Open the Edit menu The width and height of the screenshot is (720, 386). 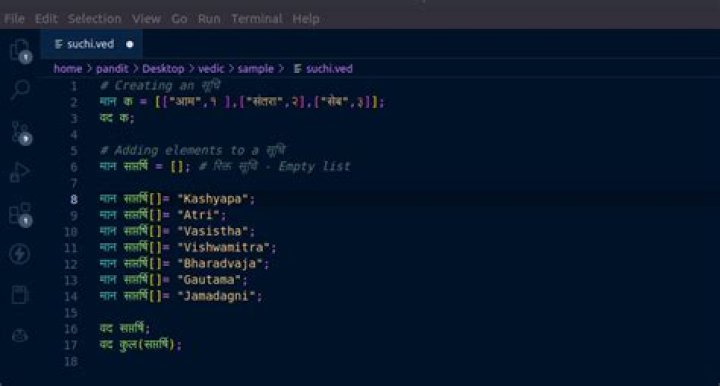(x=46, y=19)
